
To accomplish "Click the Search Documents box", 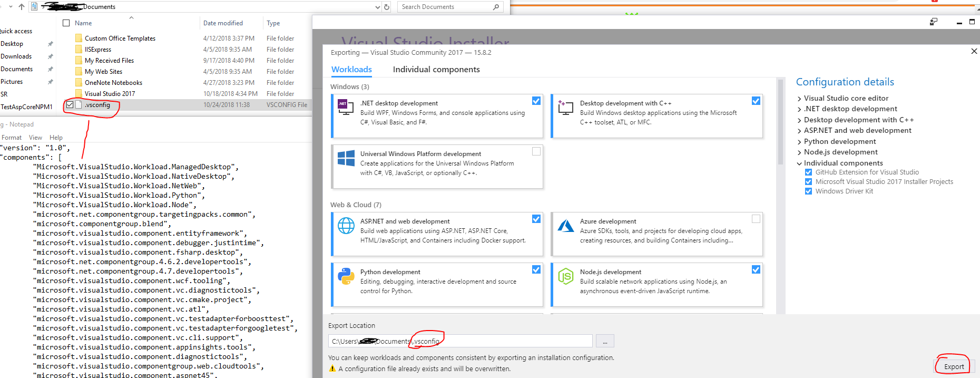I will click(x=450, y=7).
